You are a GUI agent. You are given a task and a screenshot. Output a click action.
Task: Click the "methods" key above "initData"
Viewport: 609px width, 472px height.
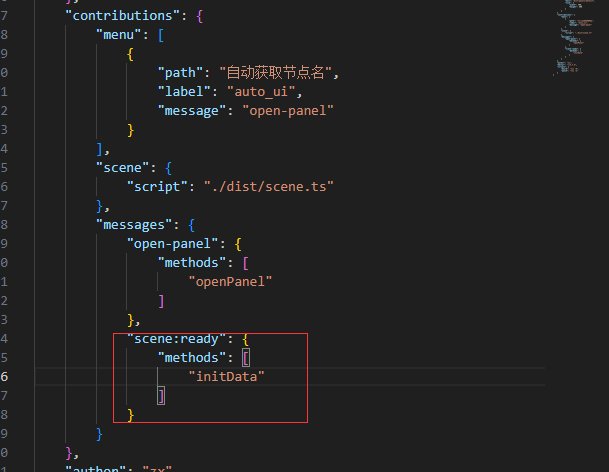192,357
